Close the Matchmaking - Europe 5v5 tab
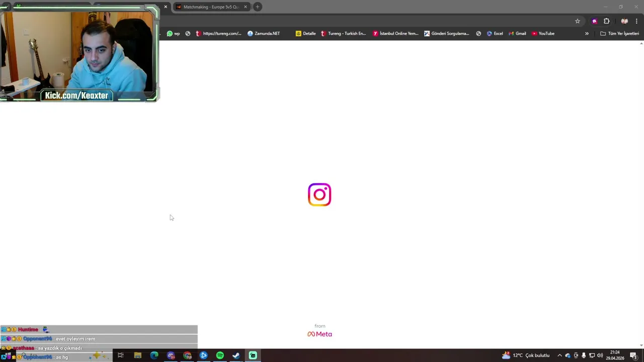644x362 pixels. coord(246,7)
